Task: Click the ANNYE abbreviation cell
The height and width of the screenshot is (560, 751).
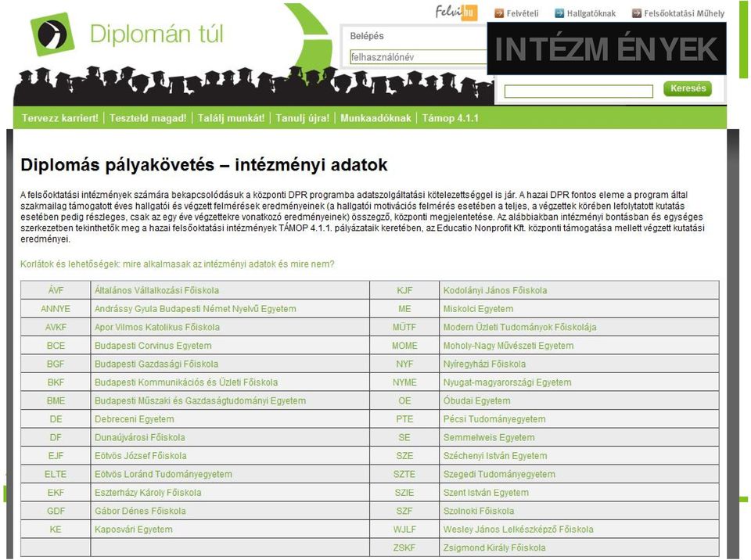Action: click(x=56, y=309)
